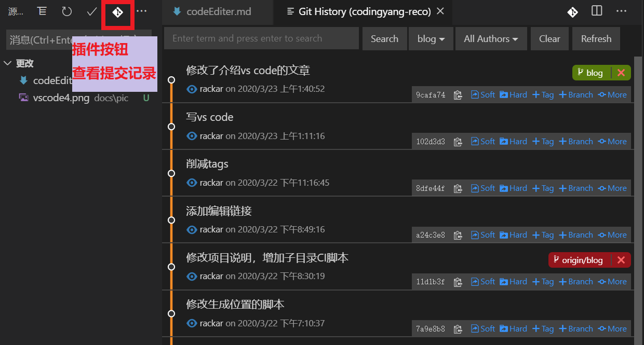This screenshot has height=345, width=644.
Task: Open changed file vscode4.png
Action: tap(61, 98)
